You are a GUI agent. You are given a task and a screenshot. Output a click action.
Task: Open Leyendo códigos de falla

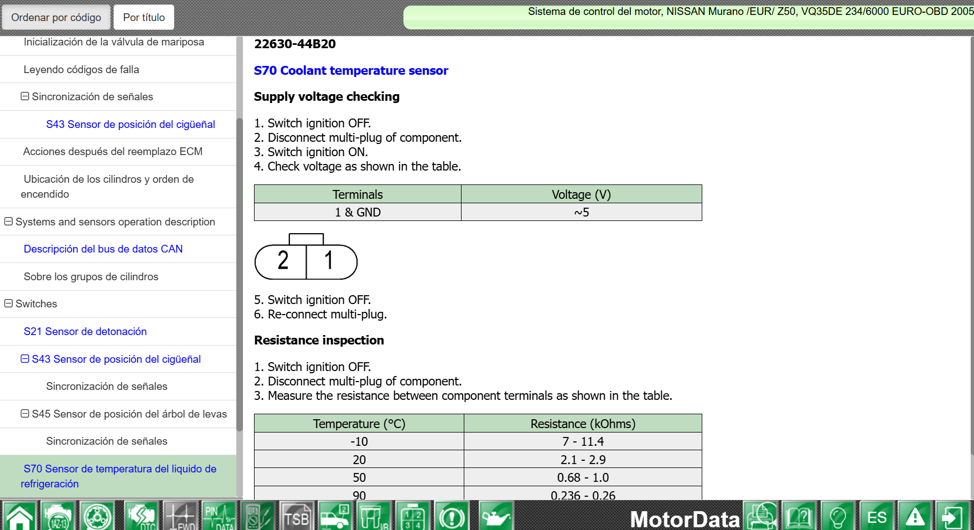pos(81,70)
